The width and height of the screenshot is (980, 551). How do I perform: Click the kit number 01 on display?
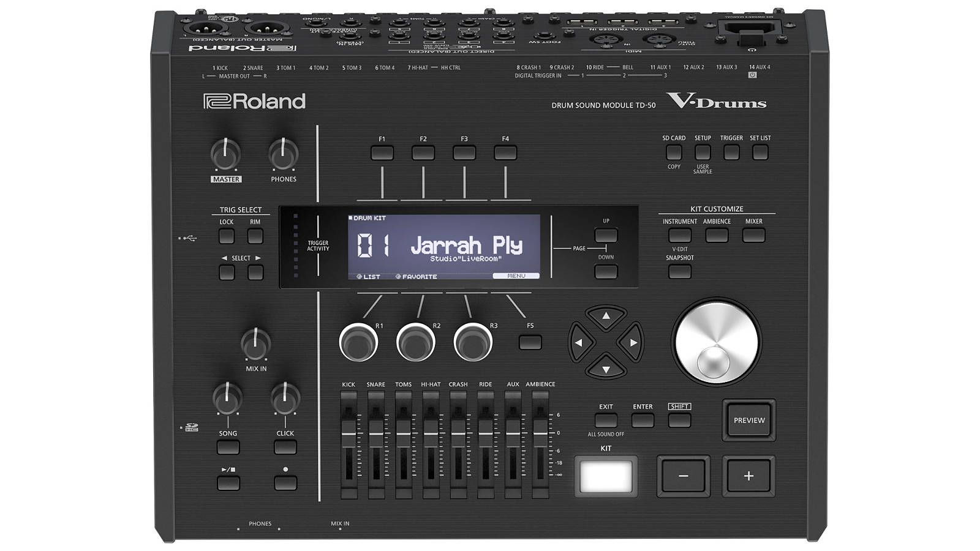coord(373,246)
